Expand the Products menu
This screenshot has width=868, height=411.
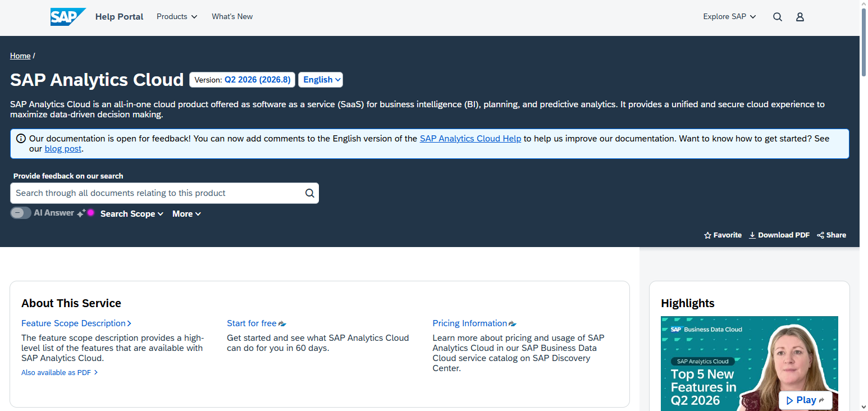click(177, 17)
